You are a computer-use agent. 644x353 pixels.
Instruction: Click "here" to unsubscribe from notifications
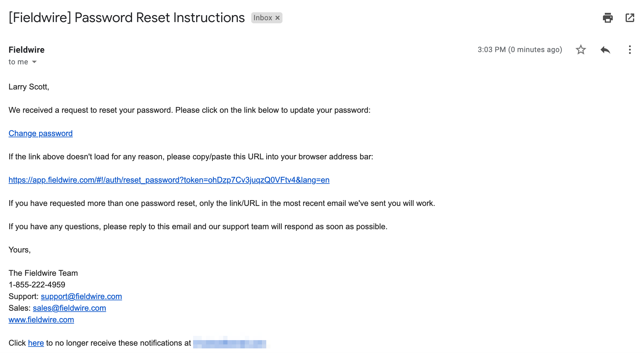click(x=36, y=343)
